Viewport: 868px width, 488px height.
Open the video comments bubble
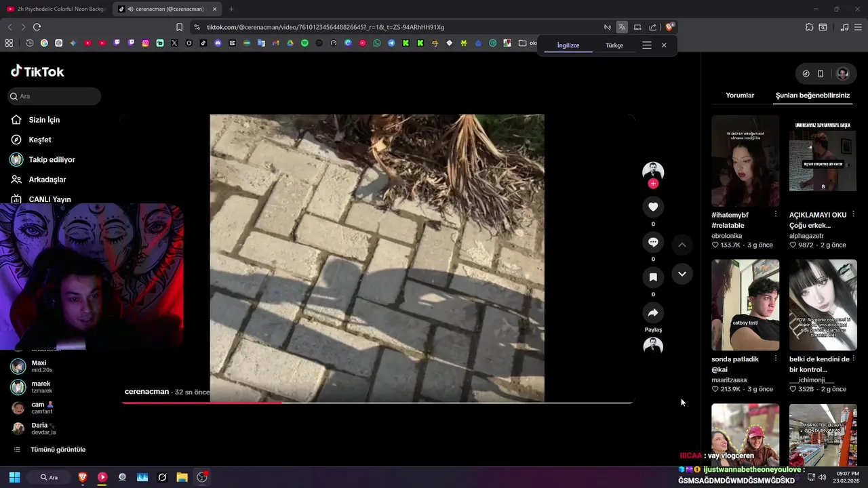tap(653, 242)
